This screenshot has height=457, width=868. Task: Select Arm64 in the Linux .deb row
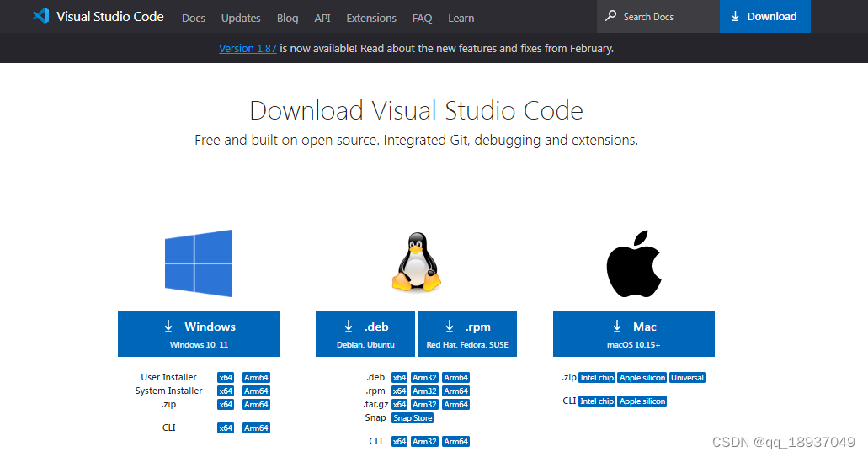[x=456, y=377]
